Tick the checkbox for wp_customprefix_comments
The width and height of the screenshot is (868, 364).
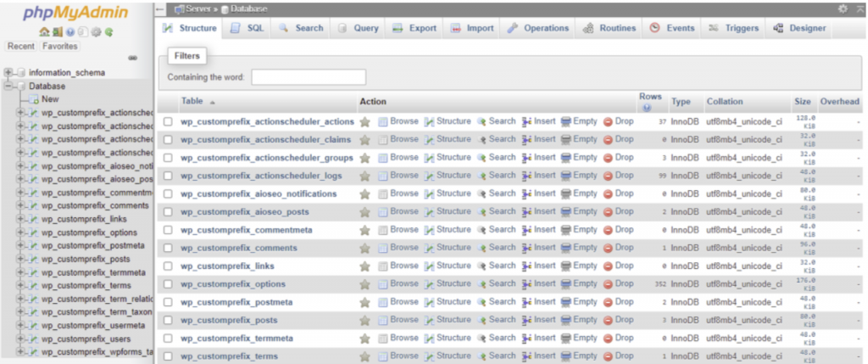168,248
